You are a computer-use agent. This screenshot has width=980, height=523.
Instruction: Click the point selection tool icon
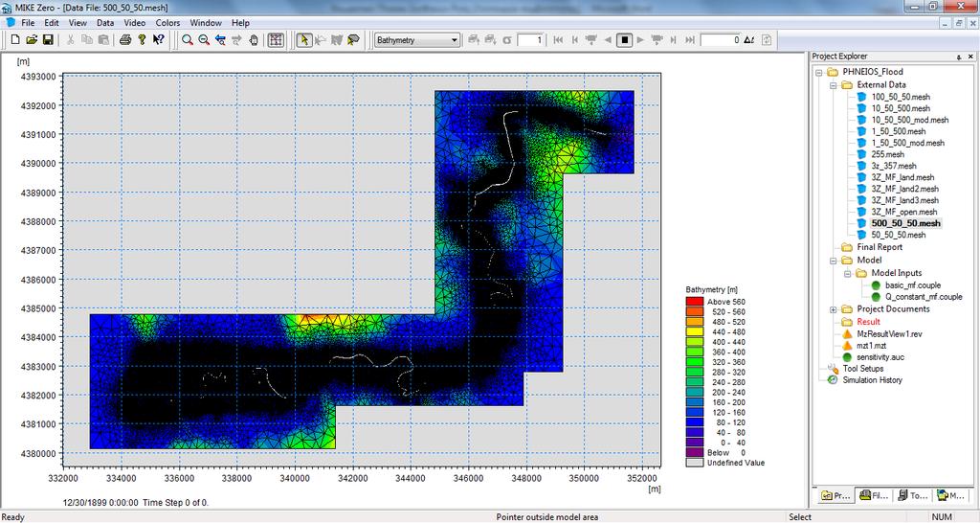tap(320, 40)
